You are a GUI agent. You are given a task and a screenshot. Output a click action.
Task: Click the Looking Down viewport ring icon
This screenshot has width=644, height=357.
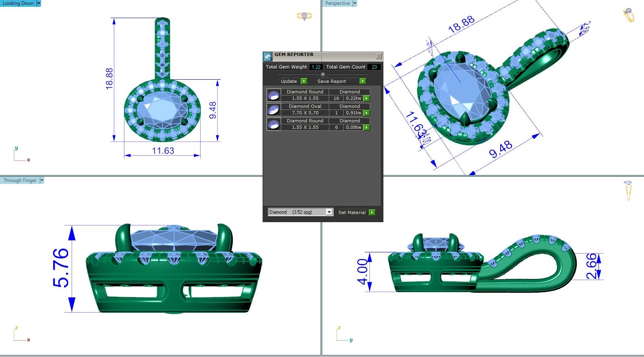point(304,16)
